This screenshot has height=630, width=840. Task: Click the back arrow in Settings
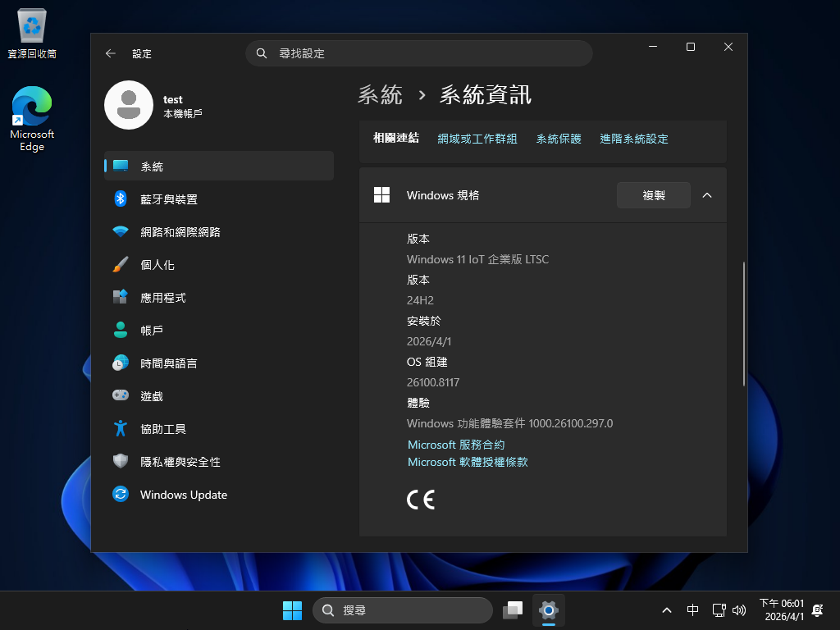(111, 53)
